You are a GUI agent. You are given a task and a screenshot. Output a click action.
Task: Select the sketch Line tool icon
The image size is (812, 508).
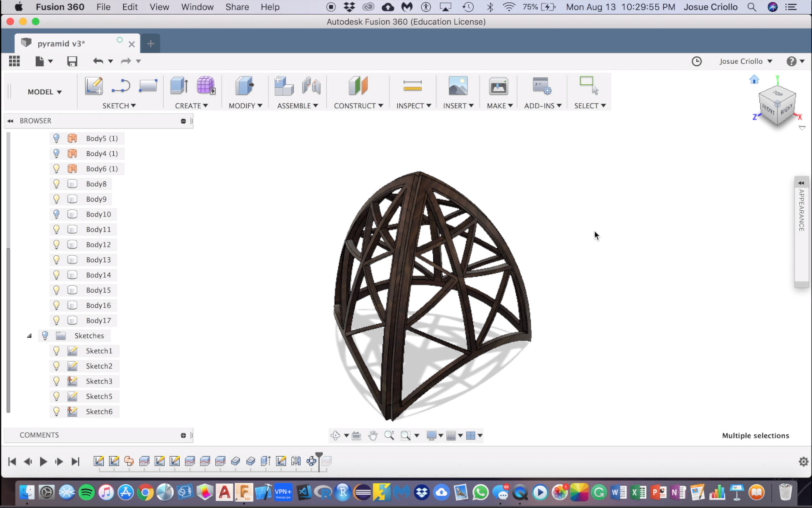tap(121, 86)
